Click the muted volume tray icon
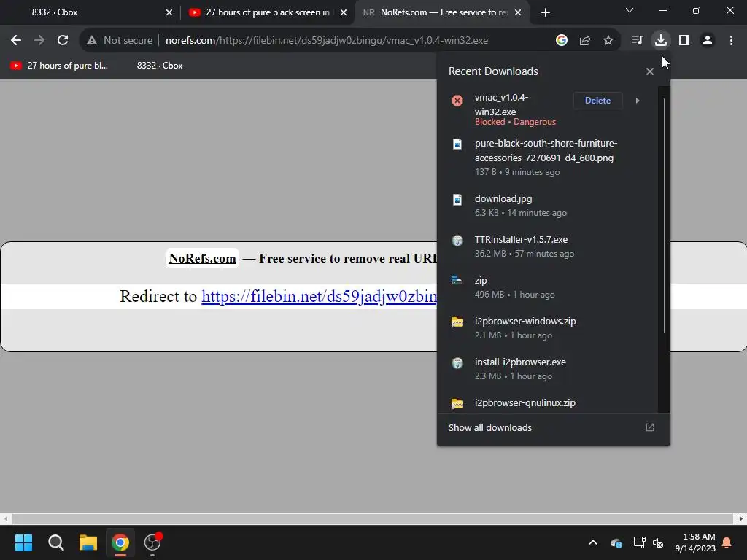Image resolution: width=747 pixels, height=560 pixels. (x=659, y=542)
